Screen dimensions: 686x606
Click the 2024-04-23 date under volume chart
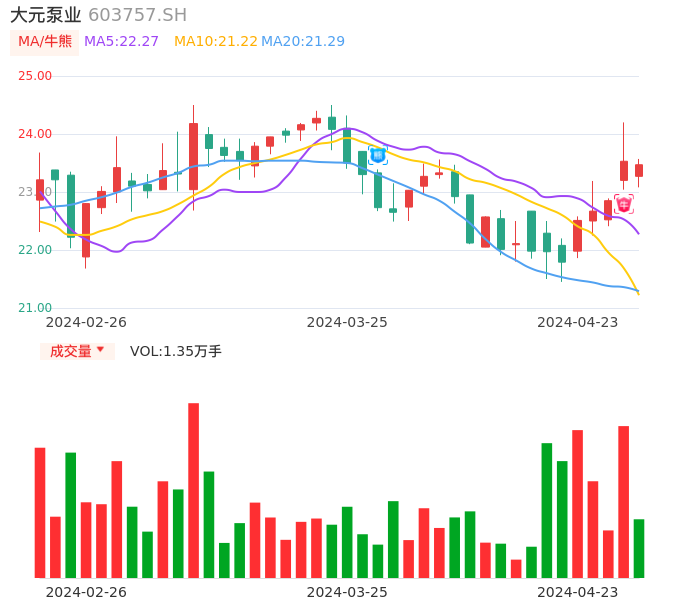pos(577,592)
